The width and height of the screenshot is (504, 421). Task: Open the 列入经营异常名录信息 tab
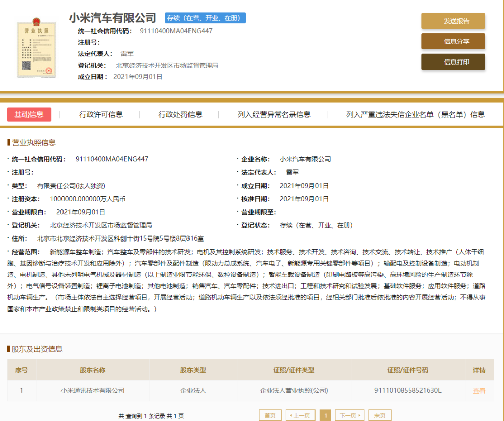274,114
